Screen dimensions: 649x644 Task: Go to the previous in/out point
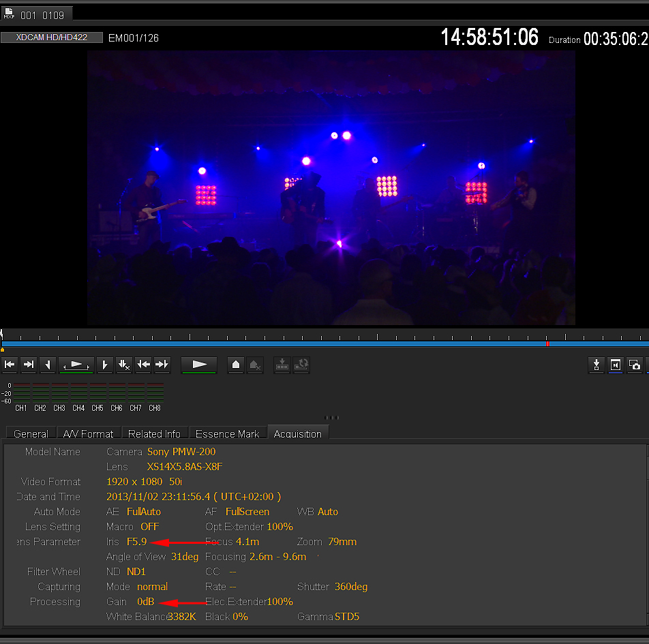click(x=143, y=365)
